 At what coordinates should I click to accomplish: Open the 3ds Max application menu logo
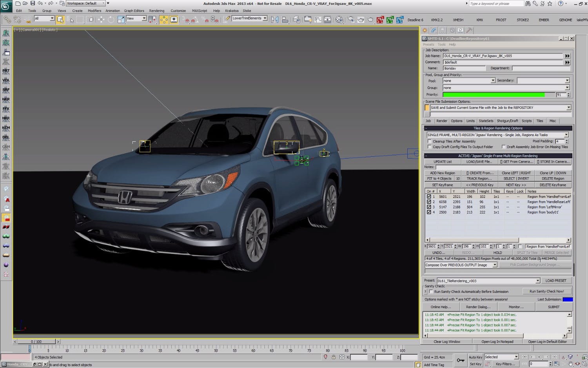(x=6, y=5)
